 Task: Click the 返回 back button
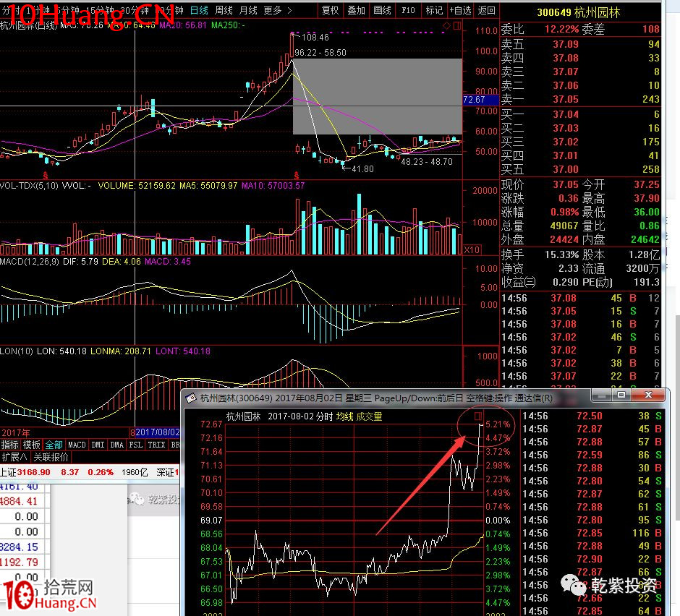(486, 10)
